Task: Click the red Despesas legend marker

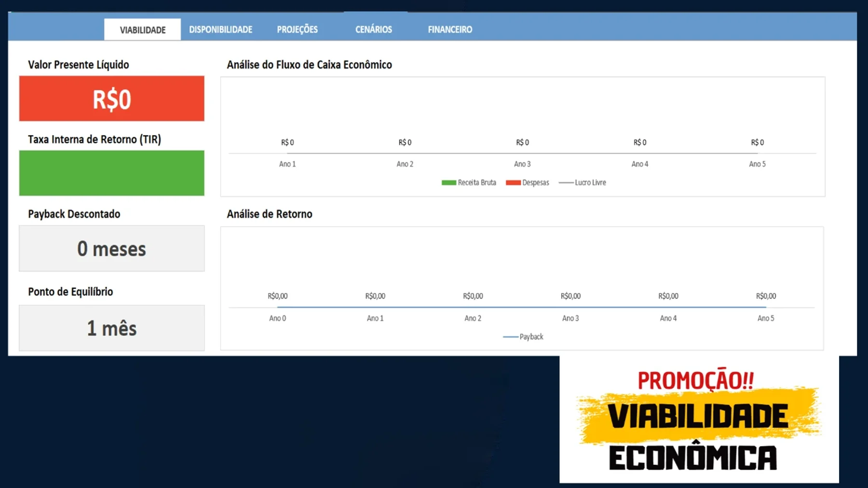Action: click(x=513, y=183)
